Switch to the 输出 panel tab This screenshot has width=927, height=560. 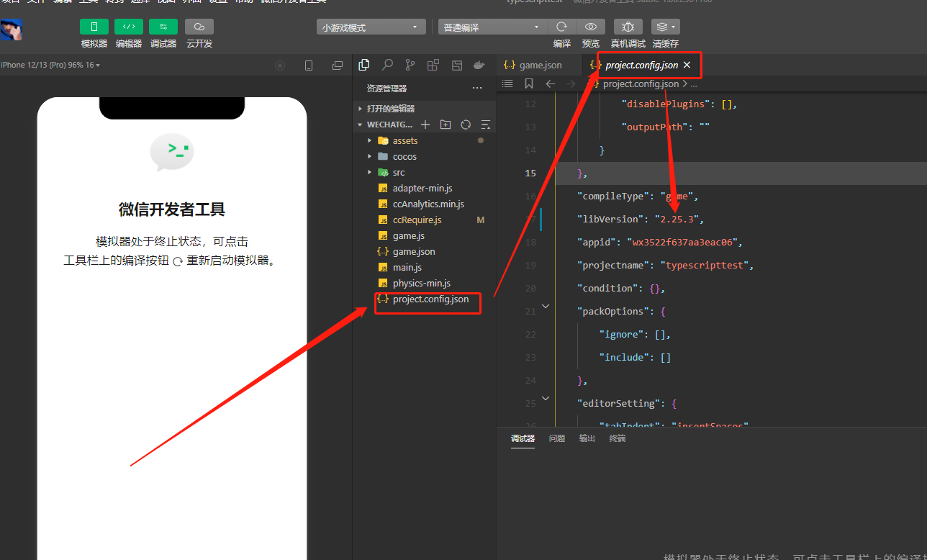point(587,438)
